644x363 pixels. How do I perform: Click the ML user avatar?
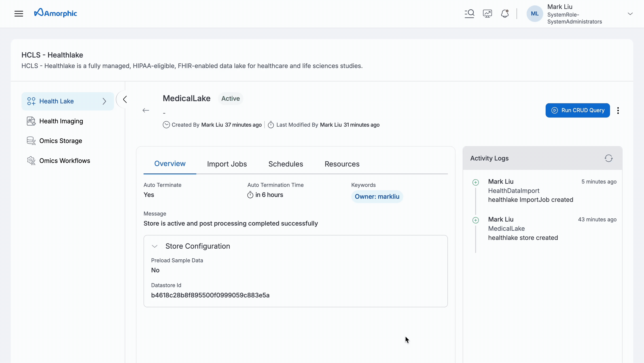(x=534, y=13)
